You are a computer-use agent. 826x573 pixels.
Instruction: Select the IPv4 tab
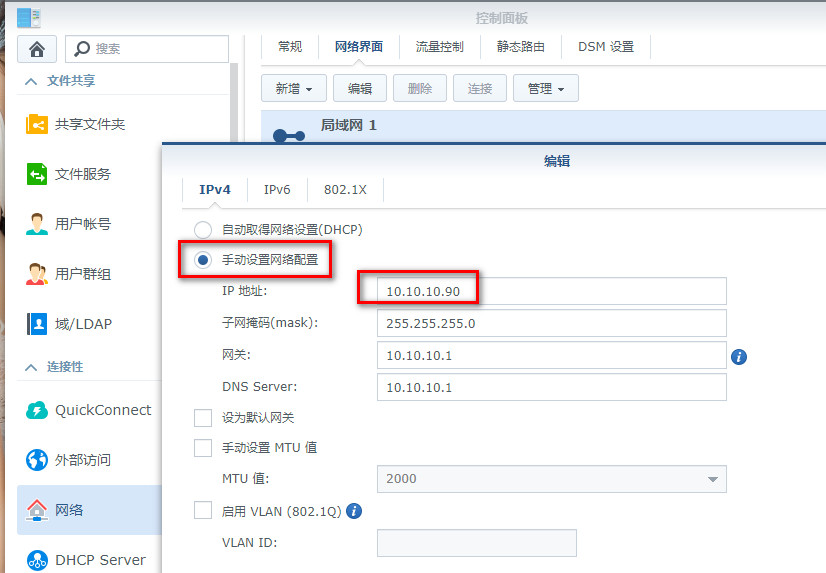[x=215, y=190]
